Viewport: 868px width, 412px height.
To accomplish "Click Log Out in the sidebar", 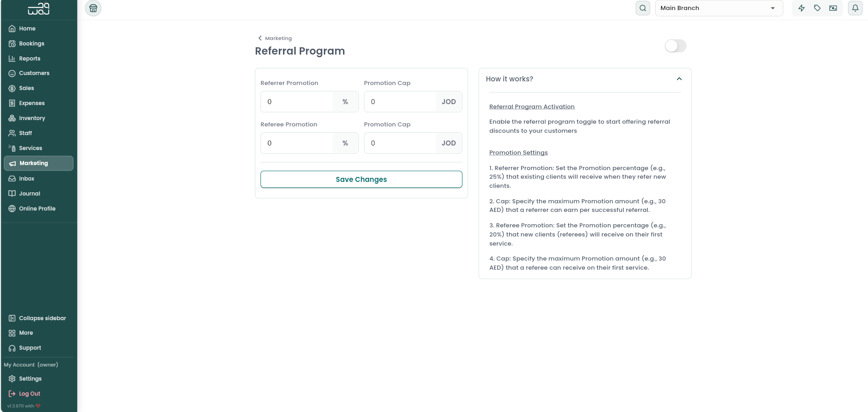I will pos(30,394).
